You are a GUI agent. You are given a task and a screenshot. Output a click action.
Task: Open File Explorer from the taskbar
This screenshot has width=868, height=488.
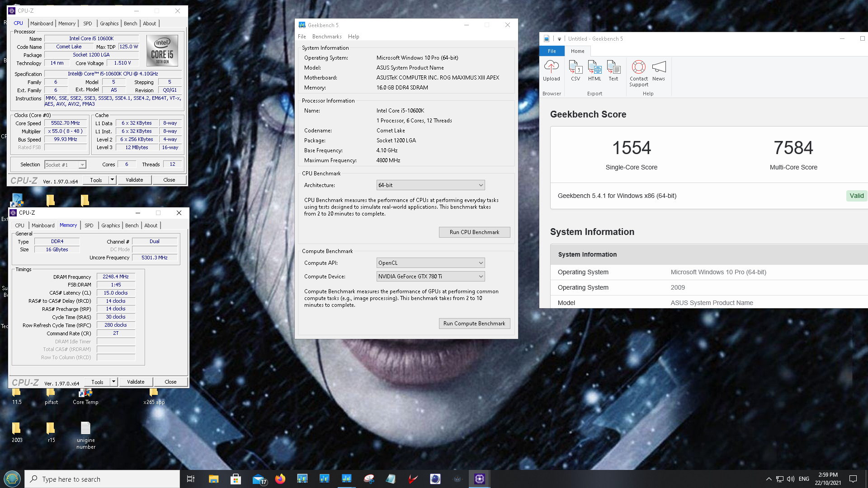[x=213, y=479]
